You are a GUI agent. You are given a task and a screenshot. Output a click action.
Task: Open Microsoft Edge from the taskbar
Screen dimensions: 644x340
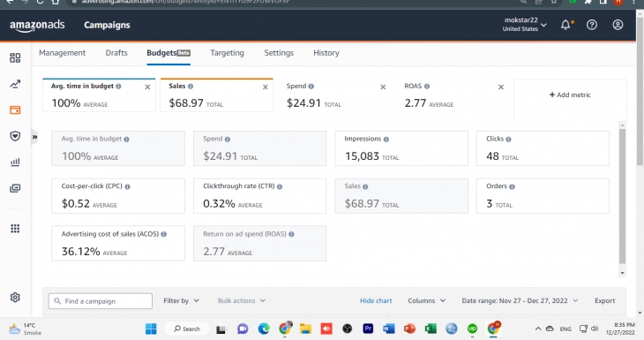click(x=264, y=329)
